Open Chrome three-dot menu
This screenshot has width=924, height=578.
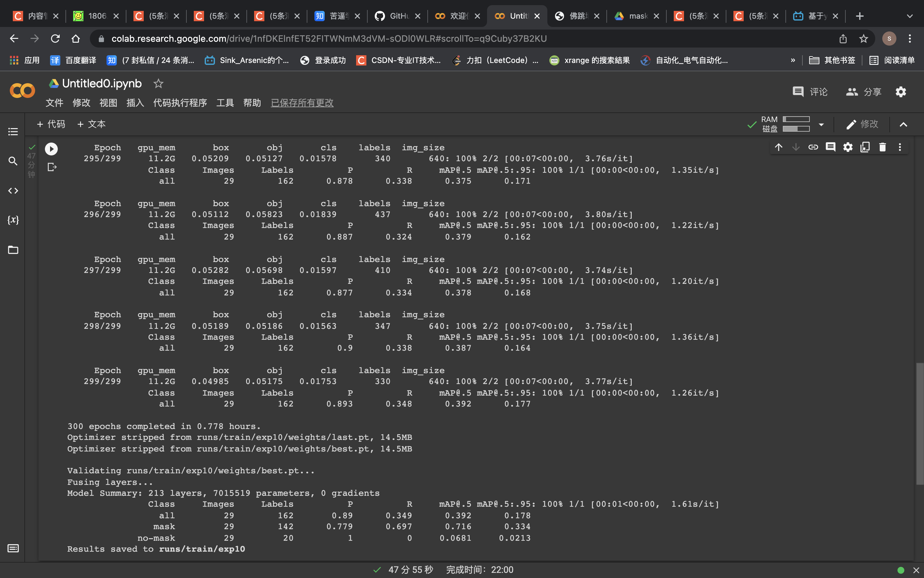coord(910,39)
